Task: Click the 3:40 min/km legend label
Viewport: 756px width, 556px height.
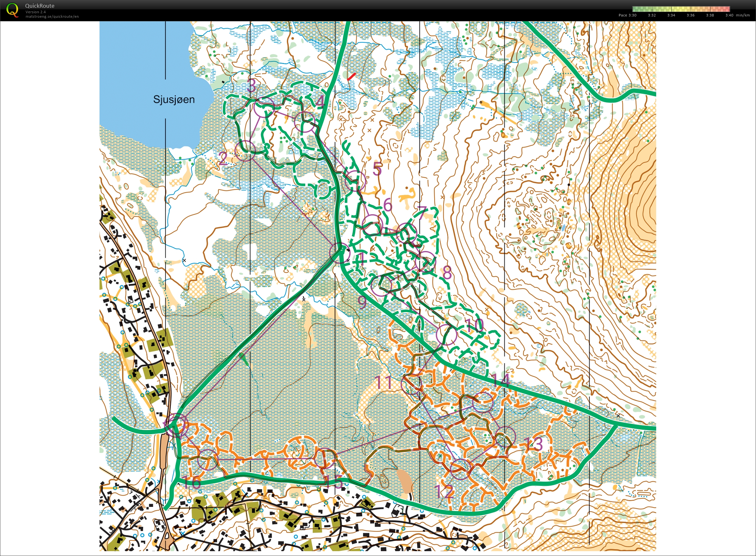Action: (x=738, y=15)
